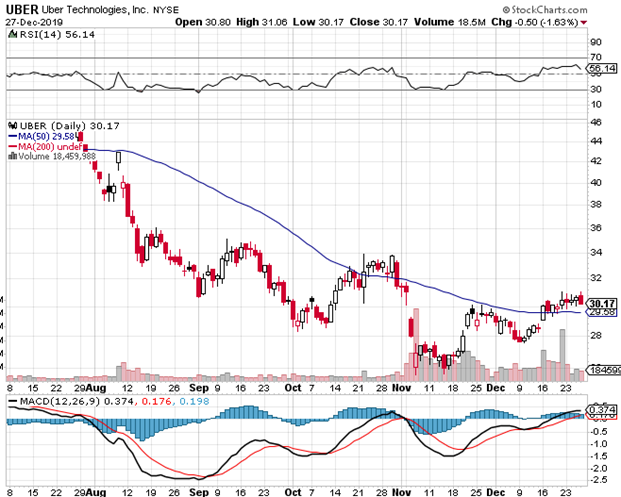Click the 29.58 moving average tag on right axis
621x497 pixels.
(x=602, y=313)
